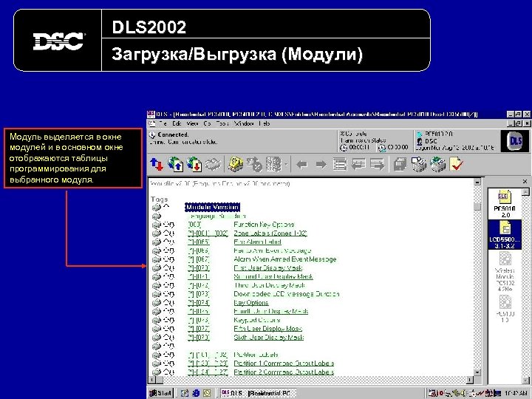Select the LCD5500 3.1-3.2 module

coord(505,234)
